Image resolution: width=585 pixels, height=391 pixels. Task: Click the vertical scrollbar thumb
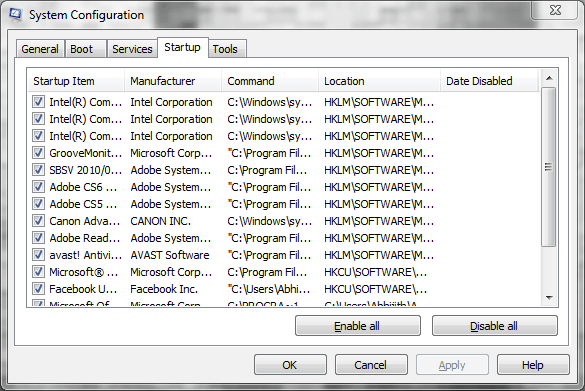point(549,167)
